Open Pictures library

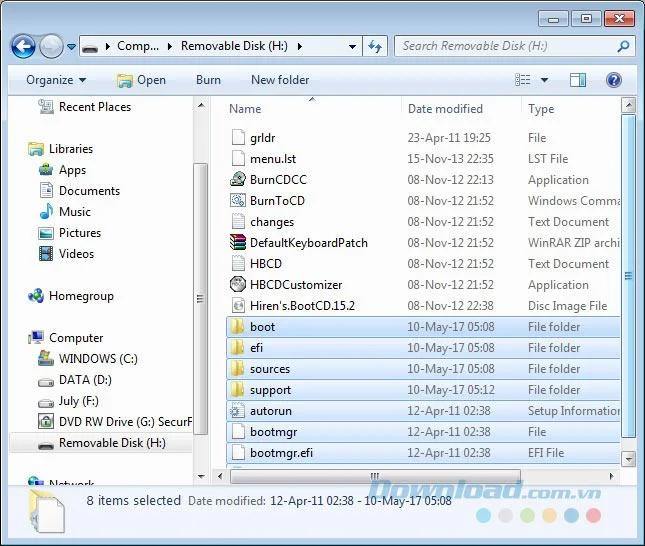pyautogui.click(x=70, y=232)
